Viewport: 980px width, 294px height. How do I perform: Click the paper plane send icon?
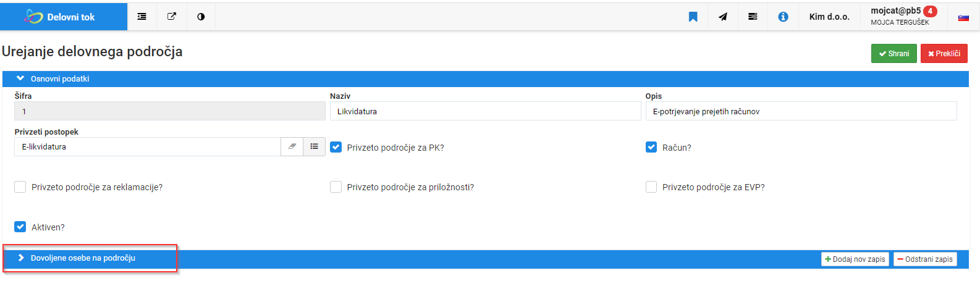pos(723,17)
